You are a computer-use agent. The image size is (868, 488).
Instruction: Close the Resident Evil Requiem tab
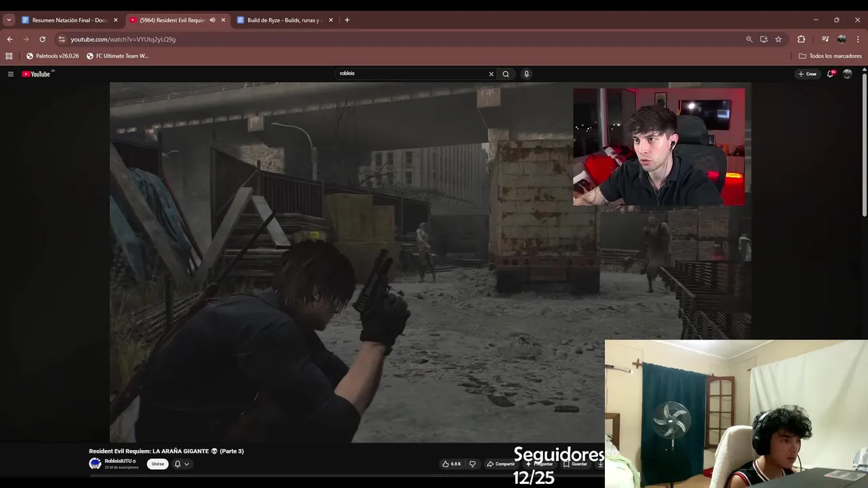(x=223, y=20)
